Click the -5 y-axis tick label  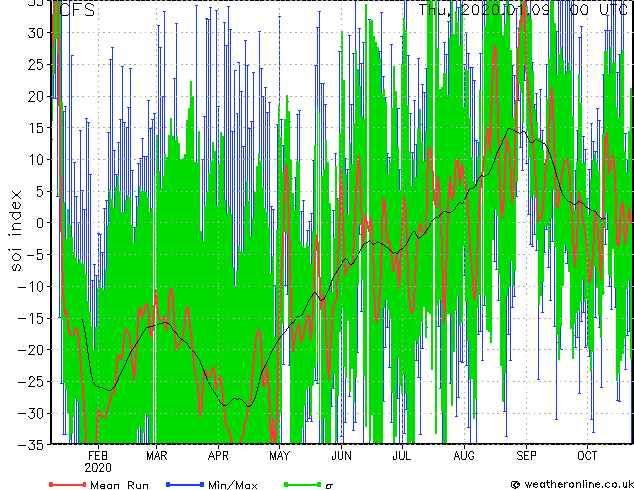(35, 255)
